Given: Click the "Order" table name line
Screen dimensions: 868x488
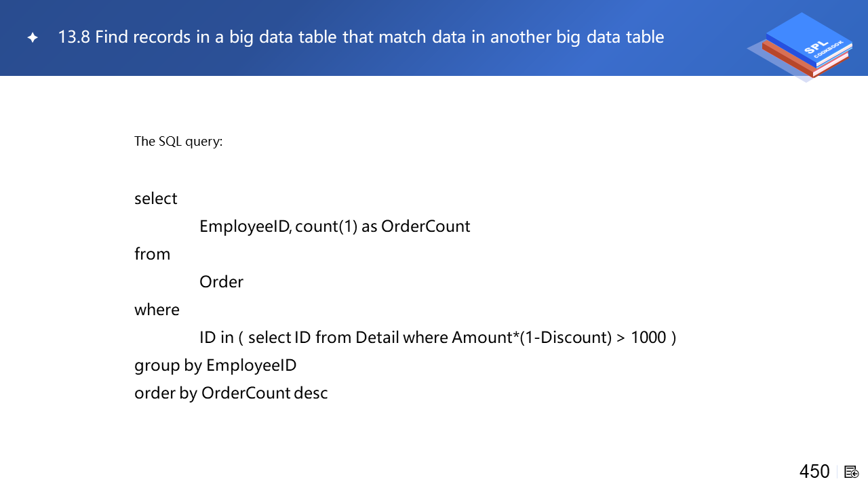Looking at the screenshot, I should tap(221, 282).
